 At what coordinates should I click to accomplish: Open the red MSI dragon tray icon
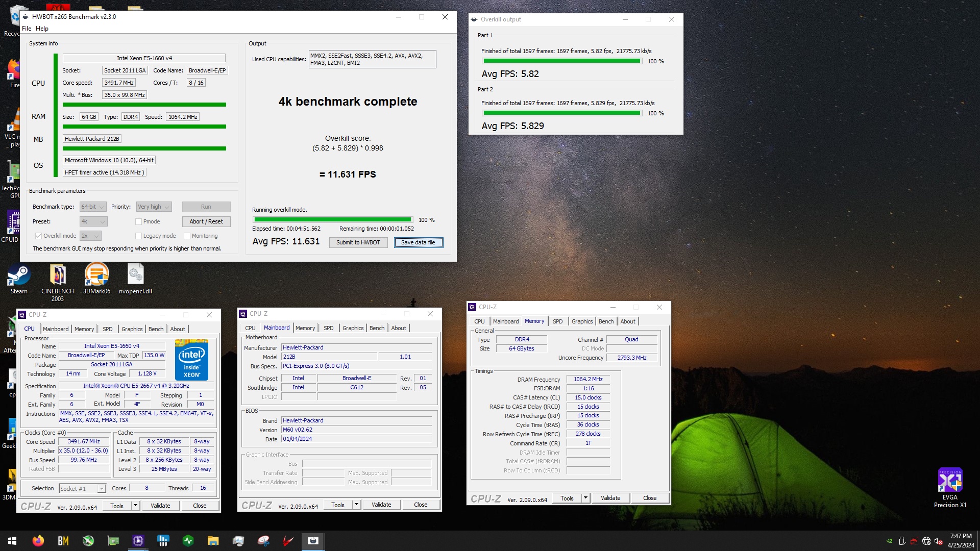pyautogui.click(x=914, y=541)
